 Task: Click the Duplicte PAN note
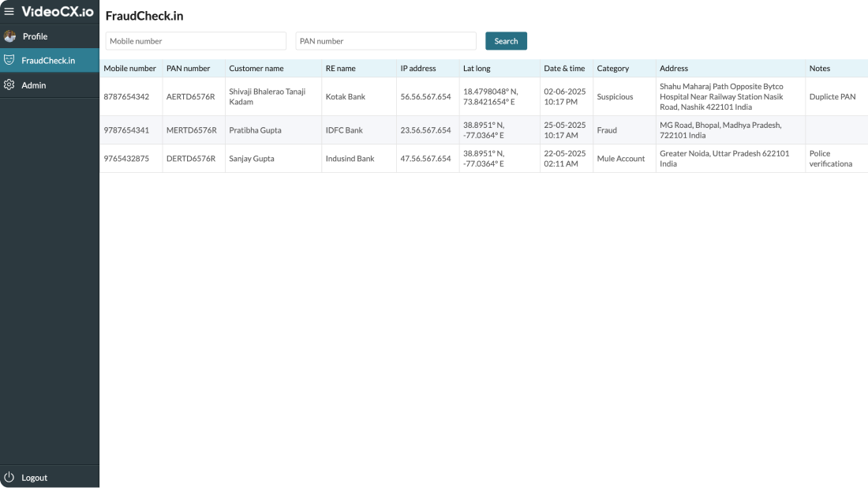click(x=832, y=96)
